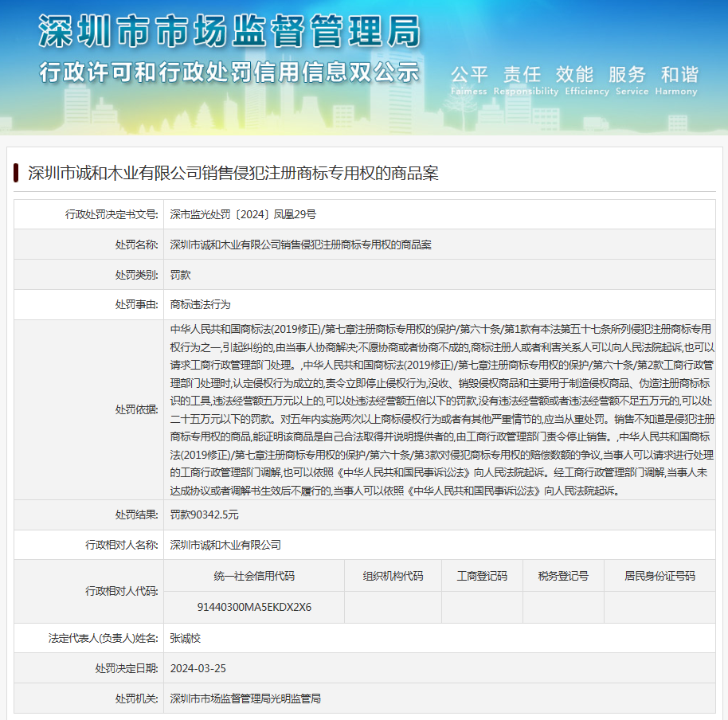Click the 行政相对人名称 label
The image size is (728, 720).
[x=122, y=545]
